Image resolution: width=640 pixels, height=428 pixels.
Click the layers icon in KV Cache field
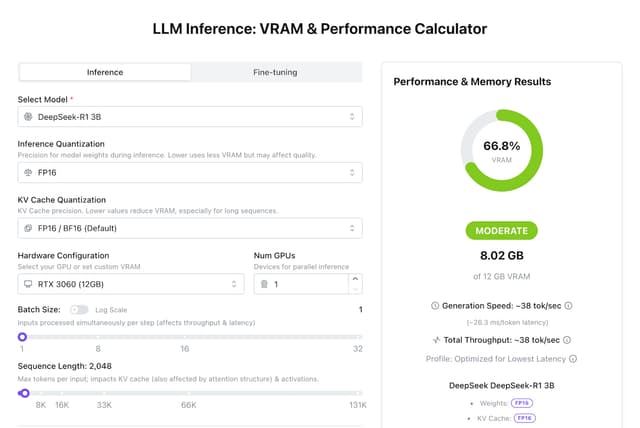[28, 229]
